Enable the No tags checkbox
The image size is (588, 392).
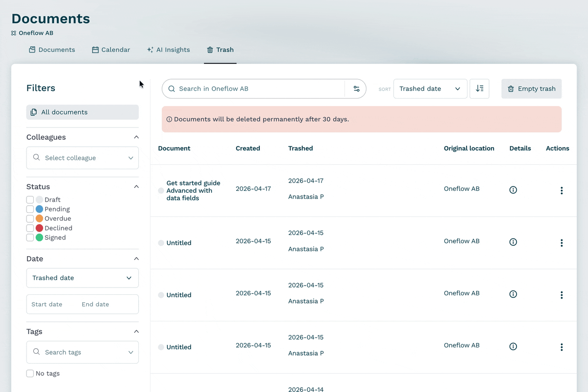(30, 373)
